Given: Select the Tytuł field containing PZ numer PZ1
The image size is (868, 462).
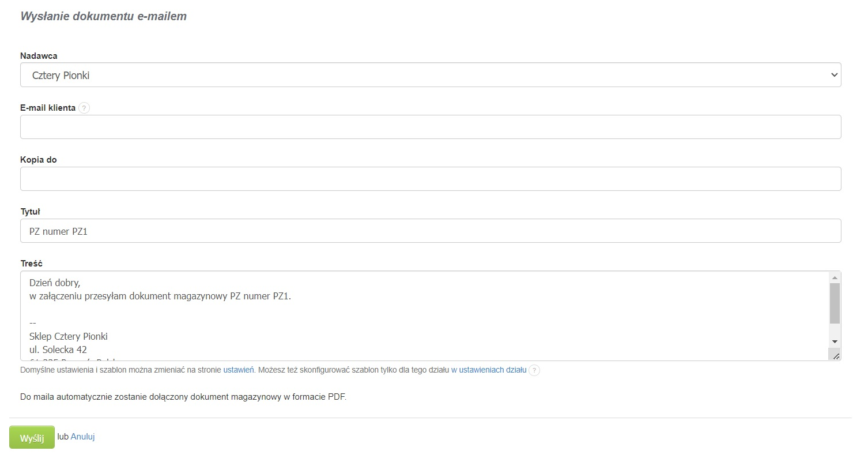Looking at the screenshot, I should (x=431, y=231).
